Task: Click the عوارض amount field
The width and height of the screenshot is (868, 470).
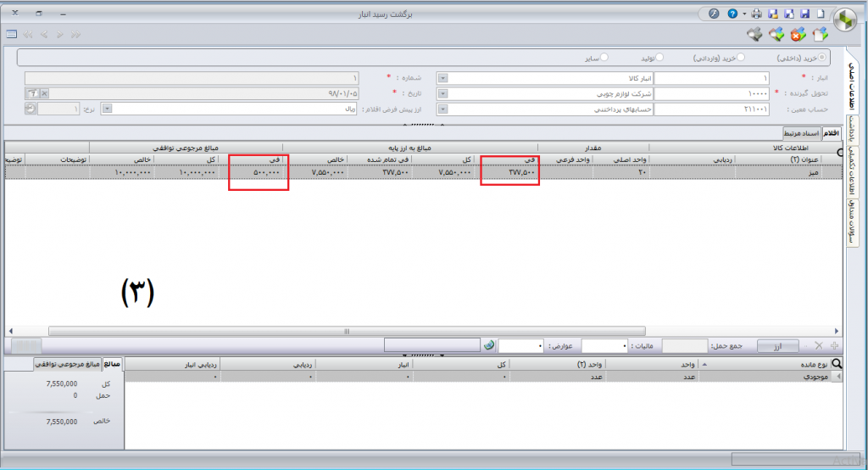Action: point(521,346)
